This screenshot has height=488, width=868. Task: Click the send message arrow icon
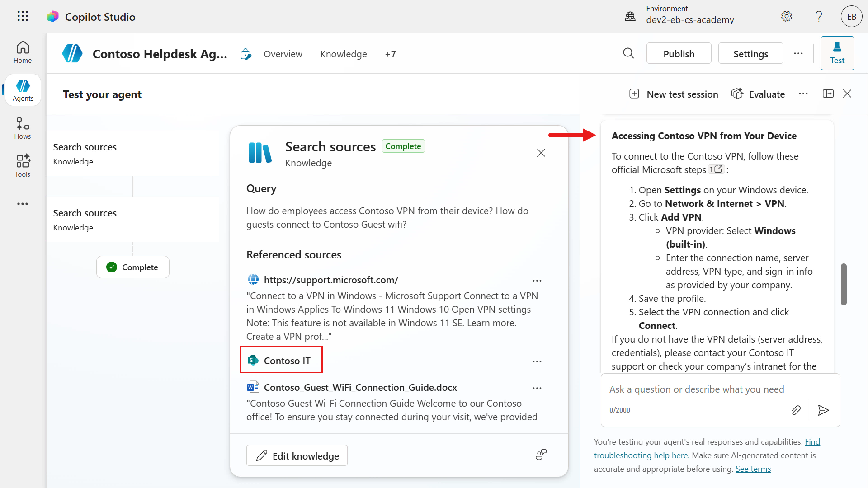[823, 410]
